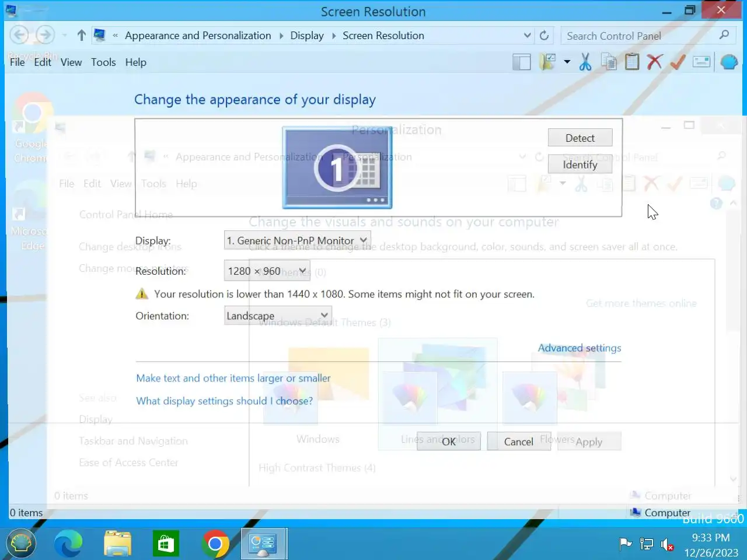Click the 0 items status bar text
Screen dimensions: 747x560
[26, 513]
